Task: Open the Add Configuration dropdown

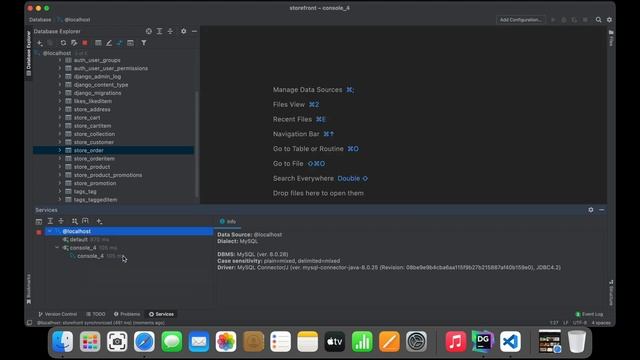Action: point(521,20)
